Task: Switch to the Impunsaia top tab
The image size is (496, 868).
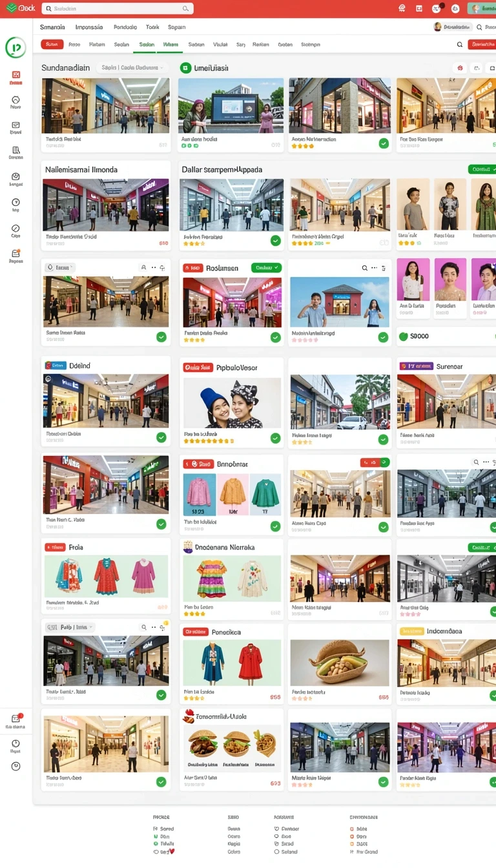Action: 89,27
